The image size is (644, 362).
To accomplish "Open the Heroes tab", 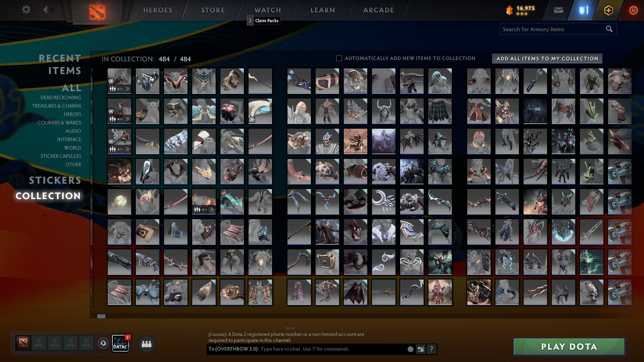I will pyautogui.click(x=157, y=10).
